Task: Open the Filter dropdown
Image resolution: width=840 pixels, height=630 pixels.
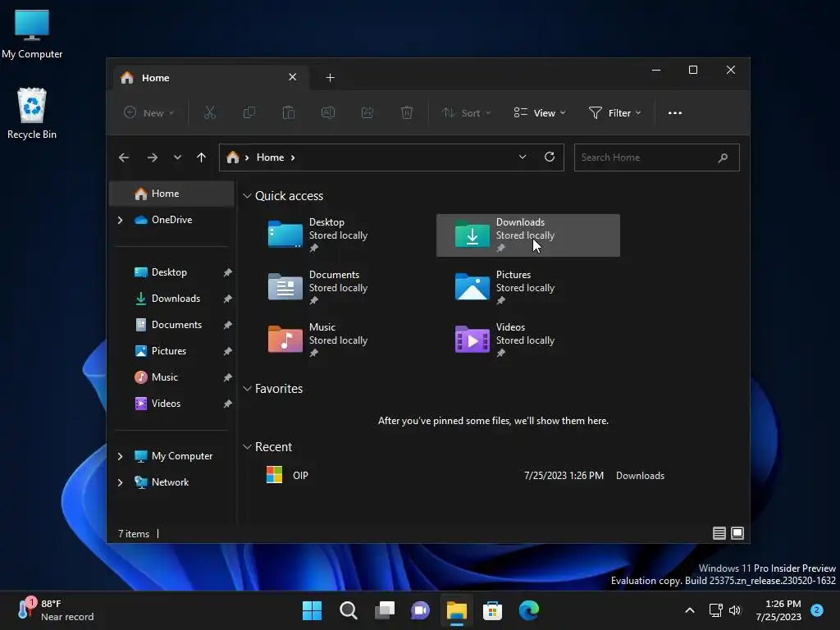Action: 615,113
